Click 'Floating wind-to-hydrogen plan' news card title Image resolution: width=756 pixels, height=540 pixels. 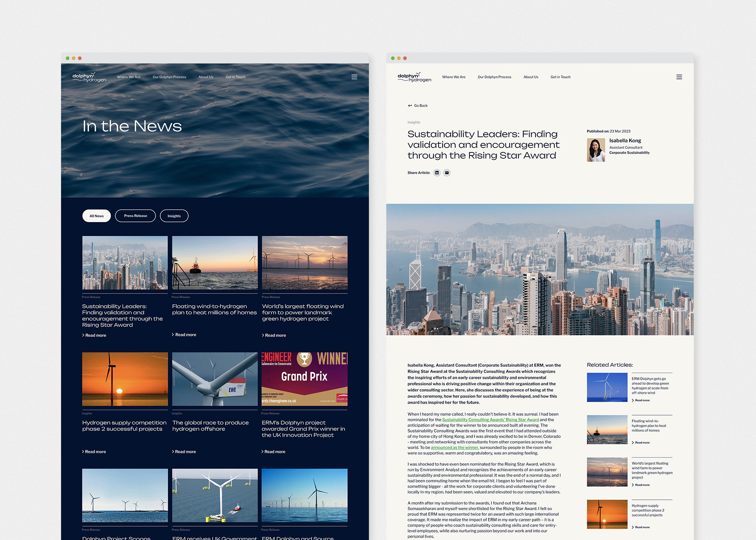pos(214,309)
